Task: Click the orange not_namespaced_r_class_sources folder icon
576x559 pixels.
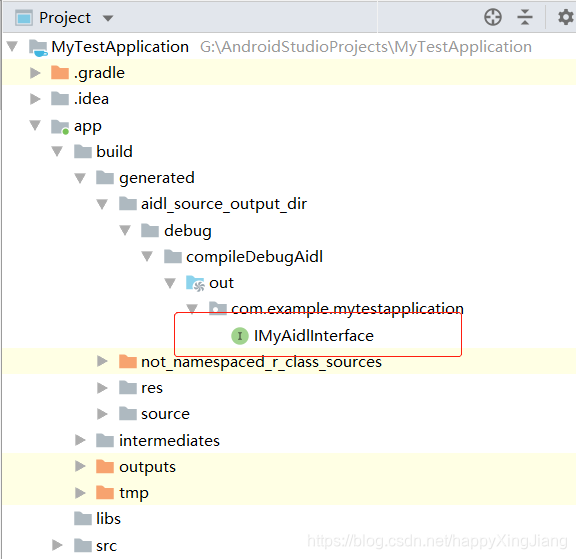Action: pos(128,361)
